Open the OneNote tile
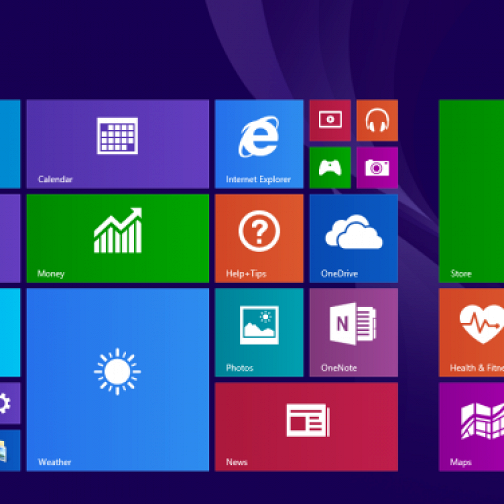 tap(354, 333)
